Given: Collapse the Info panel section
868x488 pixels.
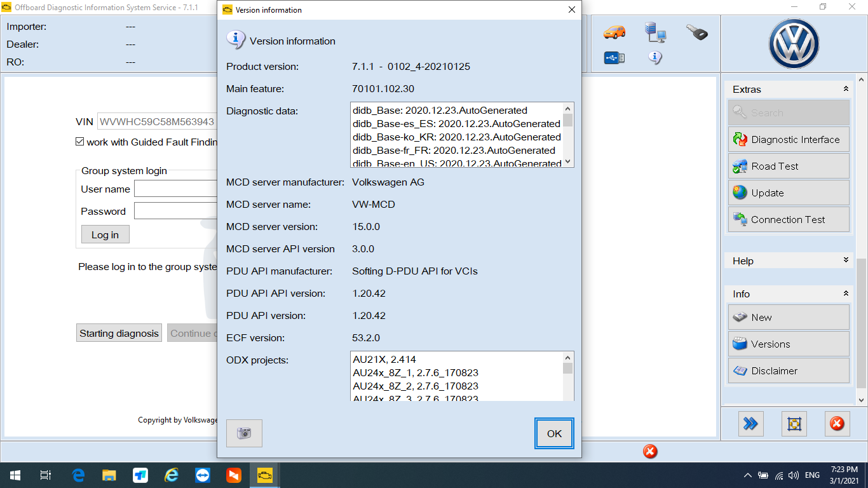Looking at the screenshot, I should (x=845, y=294).
